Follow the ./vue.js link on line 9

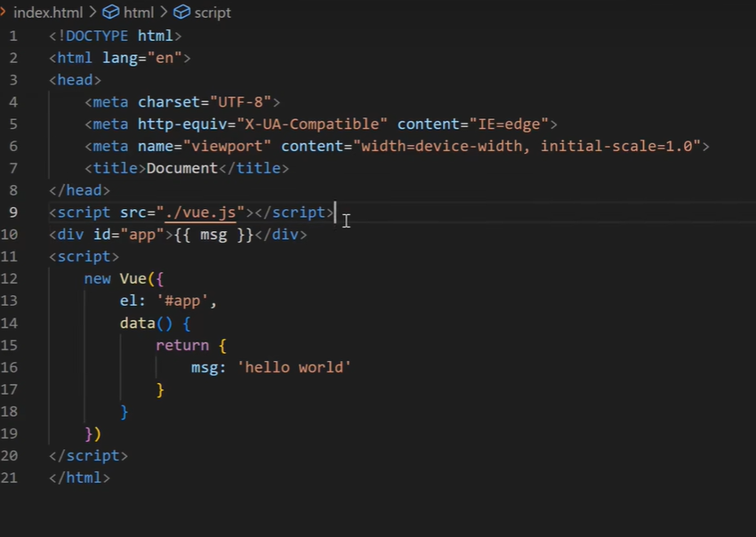pos(200,212)
